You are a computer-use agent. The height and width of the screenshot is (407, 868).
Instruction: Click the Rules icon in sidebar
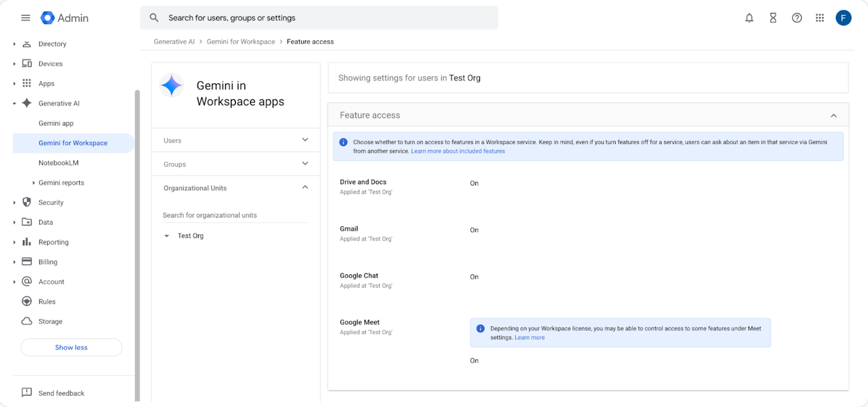point(27,301)
